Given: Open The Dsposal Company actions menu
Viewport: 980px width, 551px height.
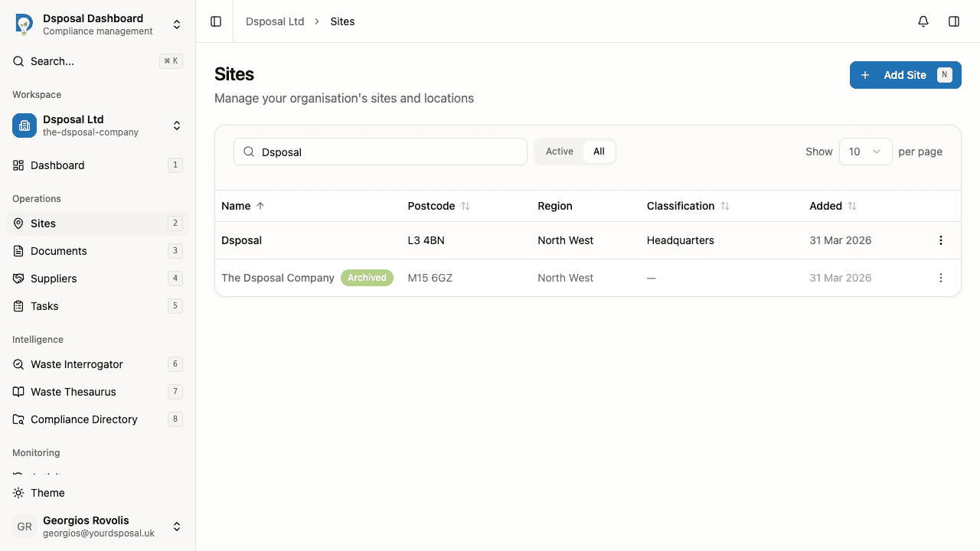Looking at the screenshot, I should (940, 278).
